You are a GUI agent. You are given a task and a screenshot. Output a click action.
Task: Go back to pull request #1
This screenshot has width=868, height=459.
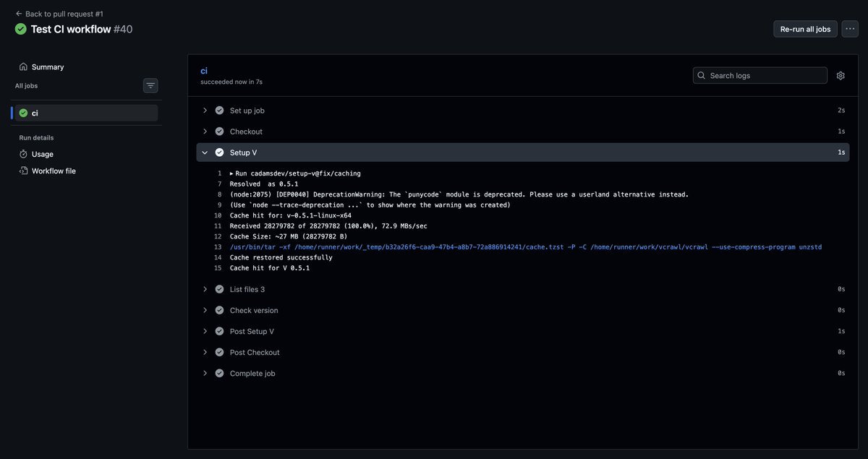tap(59, 14)
